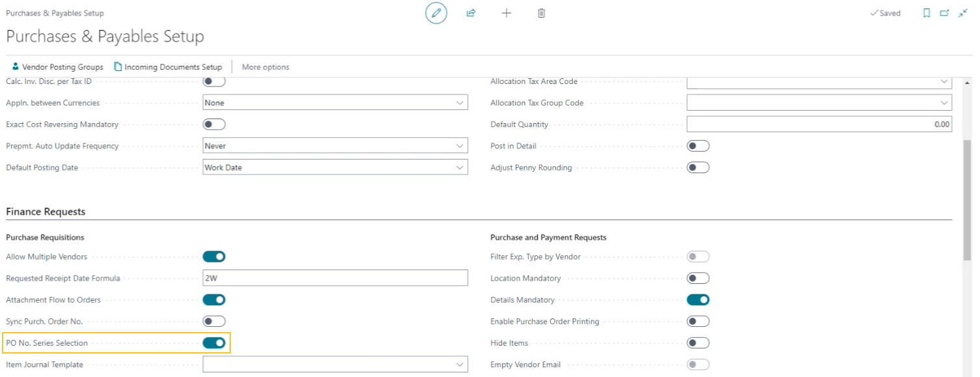Disable the PO No. Series Selection toggle
980x377 pixels.
click(213, 342)
